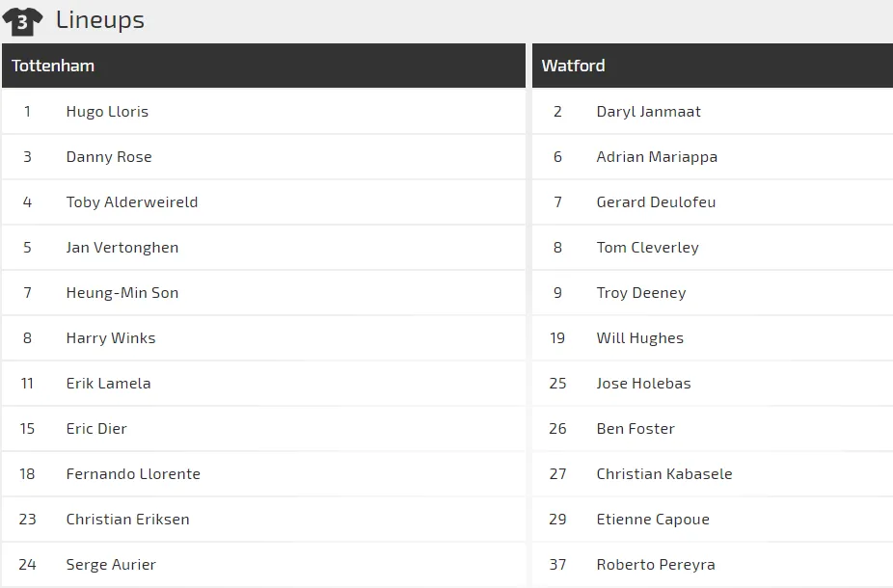Select Heung-Min Son in Tottenham lineup
893x588 pixels.
(122, 293)
